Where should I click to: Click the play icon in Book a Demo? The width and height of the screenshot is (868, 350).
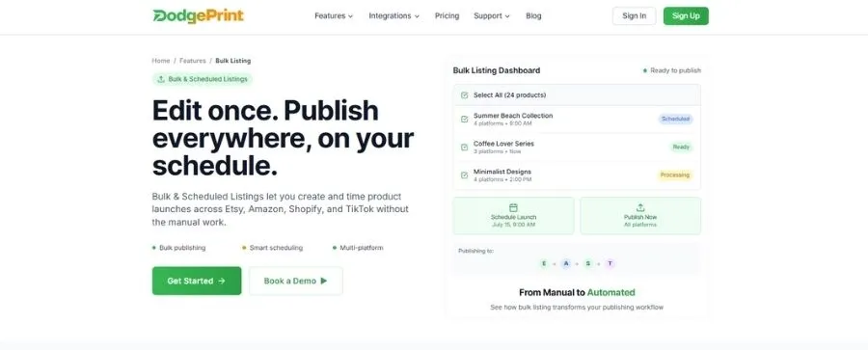(324, 281)
